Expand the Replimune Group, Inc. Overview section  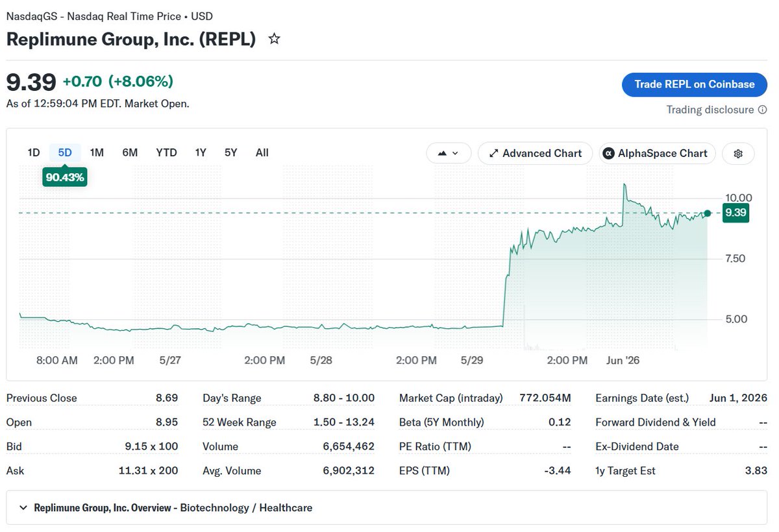pos(386,507)
